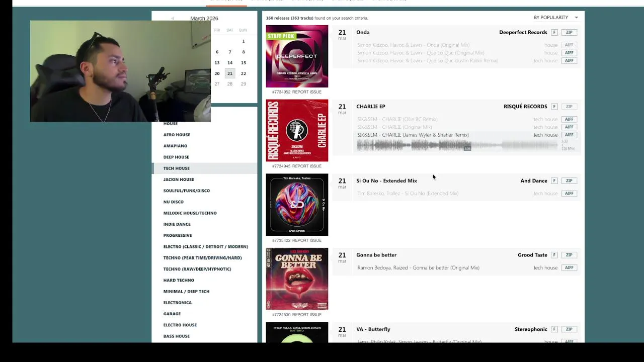
Task: Select ELECTRO (CLASSIC / DETROIT / MODERN) genre
Action: pos(206,247)
